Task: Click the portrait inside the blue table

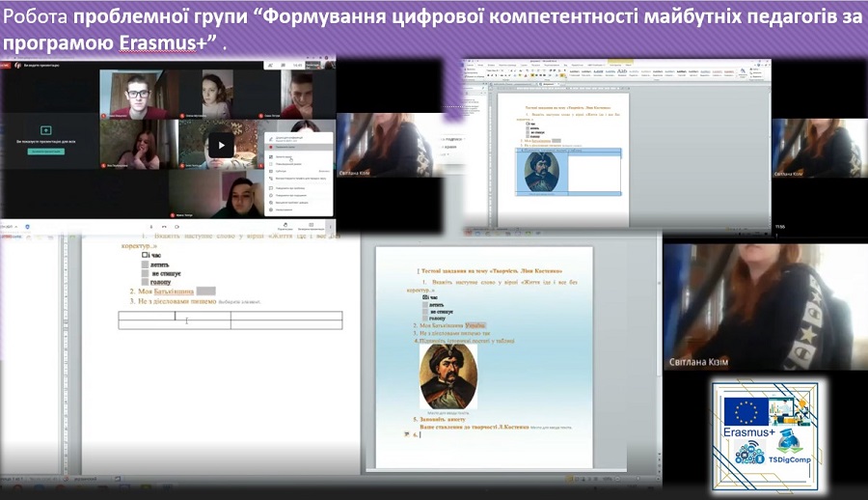Action: pyautogui.click(x=543, y=172)
